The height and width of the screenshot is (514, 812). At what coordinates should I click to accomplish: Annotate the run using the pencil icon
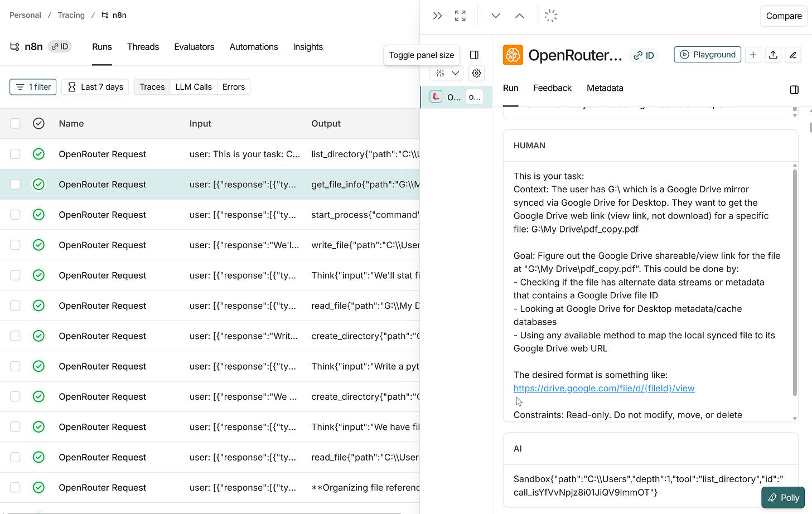pyautogui.click(x=793, y=55)
